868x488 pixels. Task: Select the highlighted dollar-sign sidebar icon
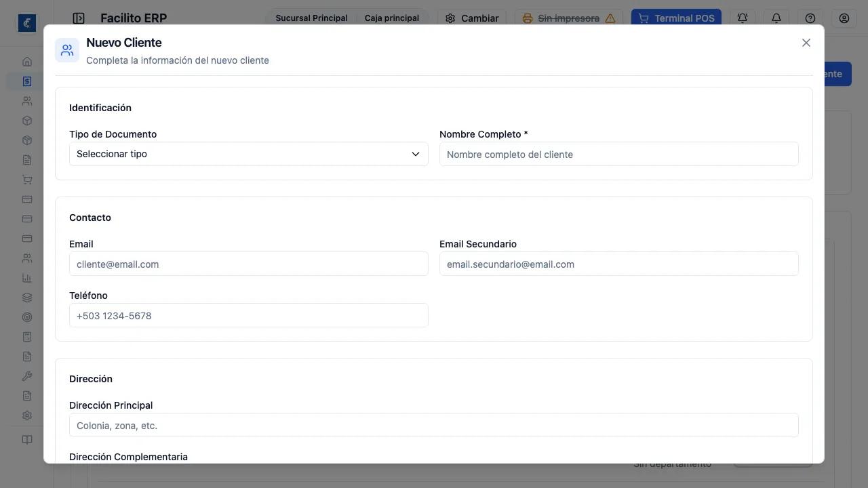click(x=27, y=81)
